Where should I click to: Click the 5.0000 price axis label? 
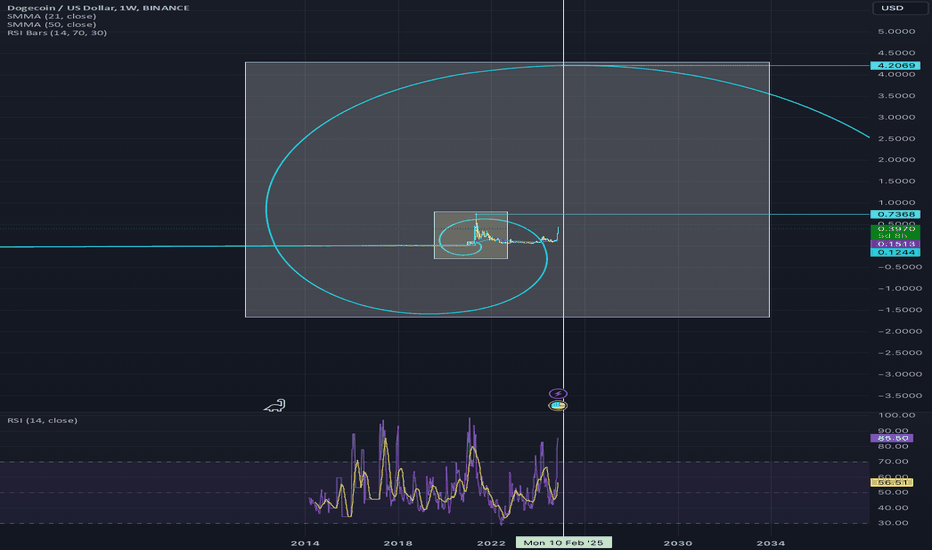point(896,32)
